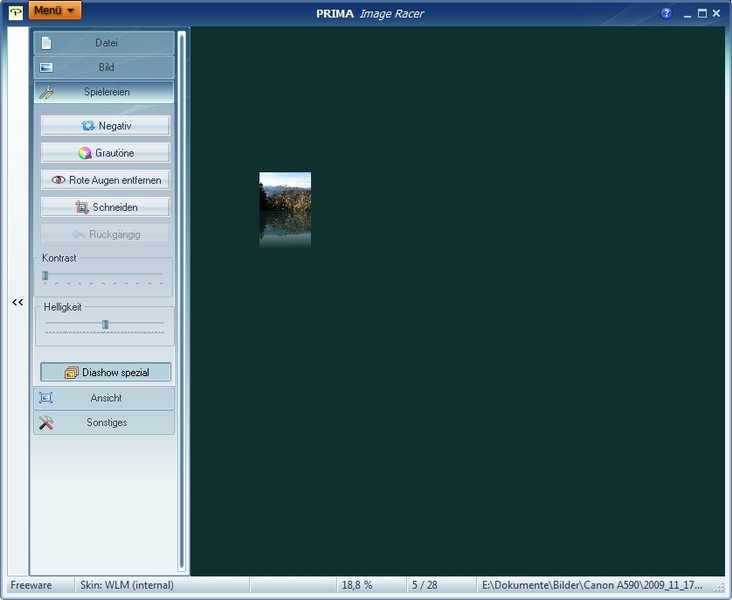Click the red eye icon
The width and height of the screenshot is (732, 600).
[58, 180]
